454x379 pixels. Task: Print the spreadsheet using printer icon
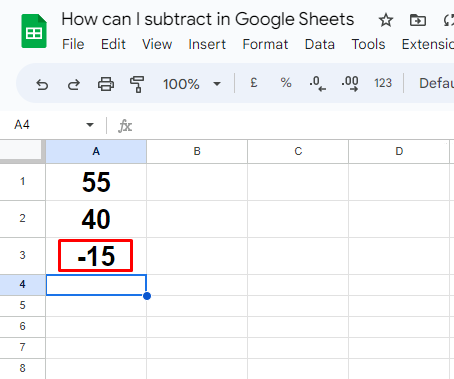coord(106,84)
